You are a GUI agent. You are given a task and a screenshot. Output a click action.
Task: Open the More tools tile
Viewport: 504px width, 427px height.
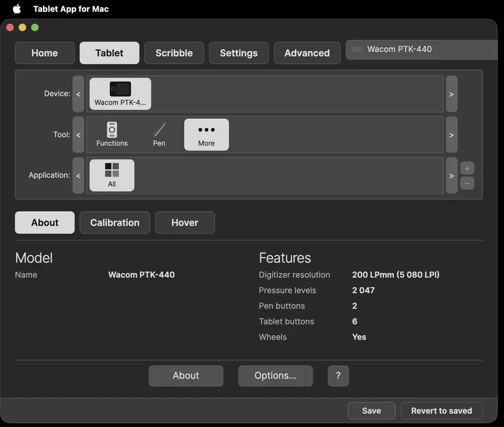pyautogui.click(x=206, y=135)
